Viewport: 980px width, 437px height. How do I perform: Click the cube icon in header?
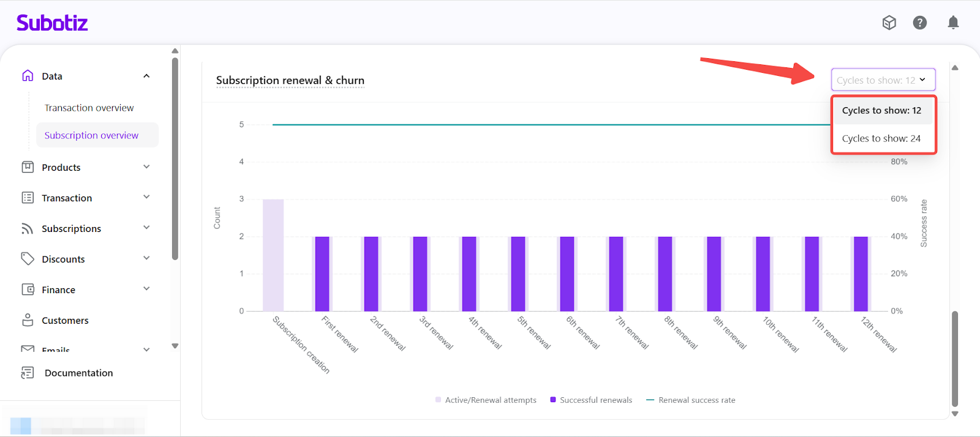(889, 23)
